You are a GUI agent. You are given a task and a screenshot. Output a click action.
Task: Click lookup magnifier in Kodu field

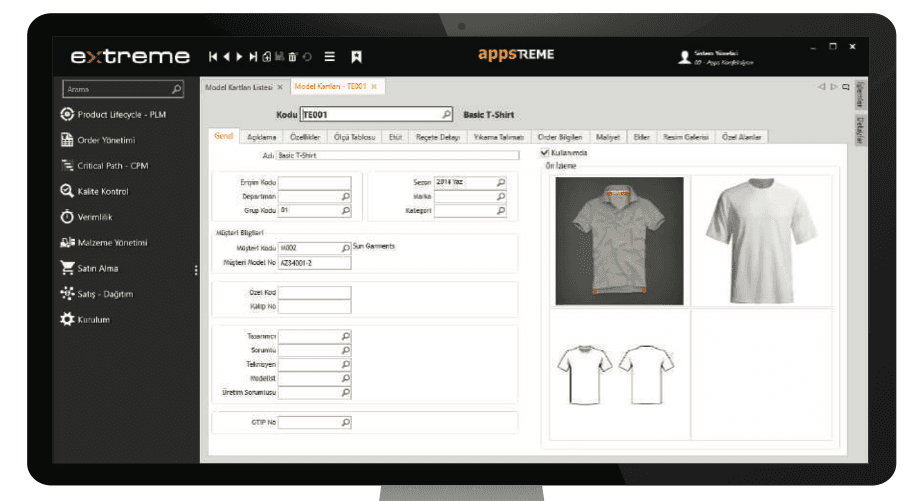click(446, 114)
